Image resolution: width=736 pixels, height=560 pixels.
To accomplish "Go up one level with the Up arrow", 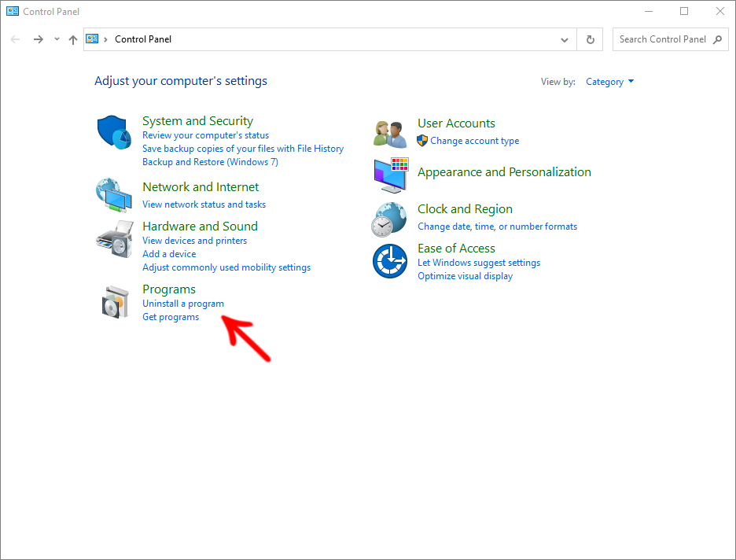I will click(73, 40).
